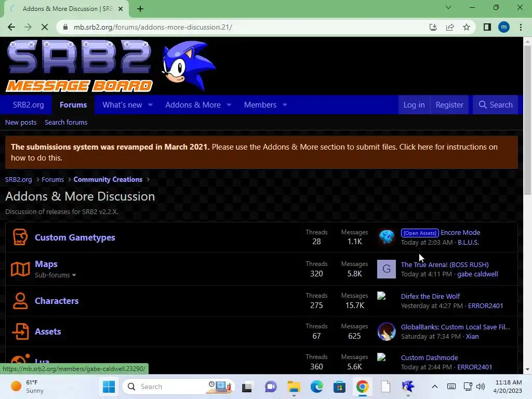Screen dimensions: 532x399
Task: Click the Register button
Action: tap(449, 105)
